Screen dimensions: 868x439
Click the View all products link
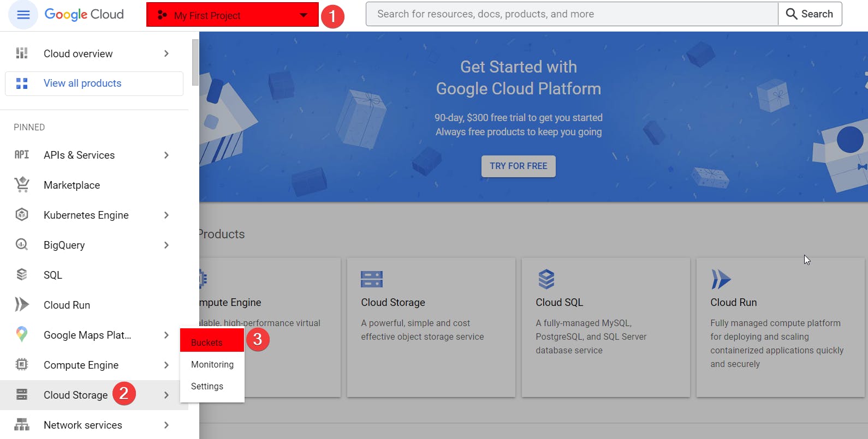point(94,83)
